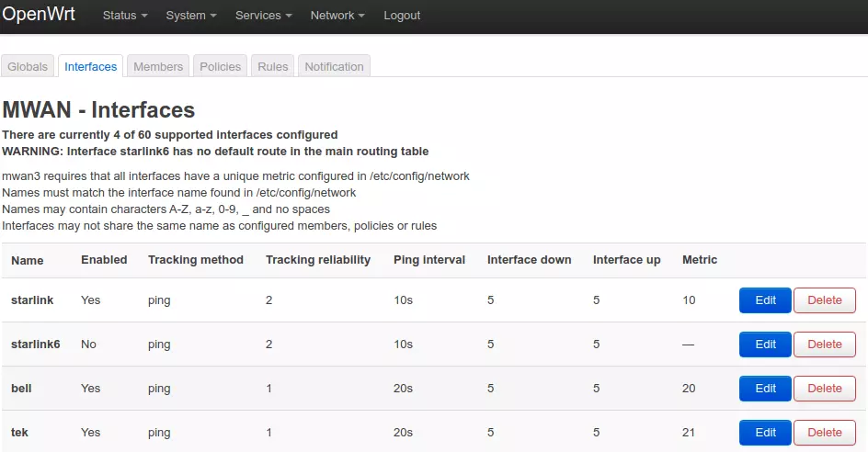Delete the bell interface
This screenshot has height=452, width=868.
click(x=824, y=389)
